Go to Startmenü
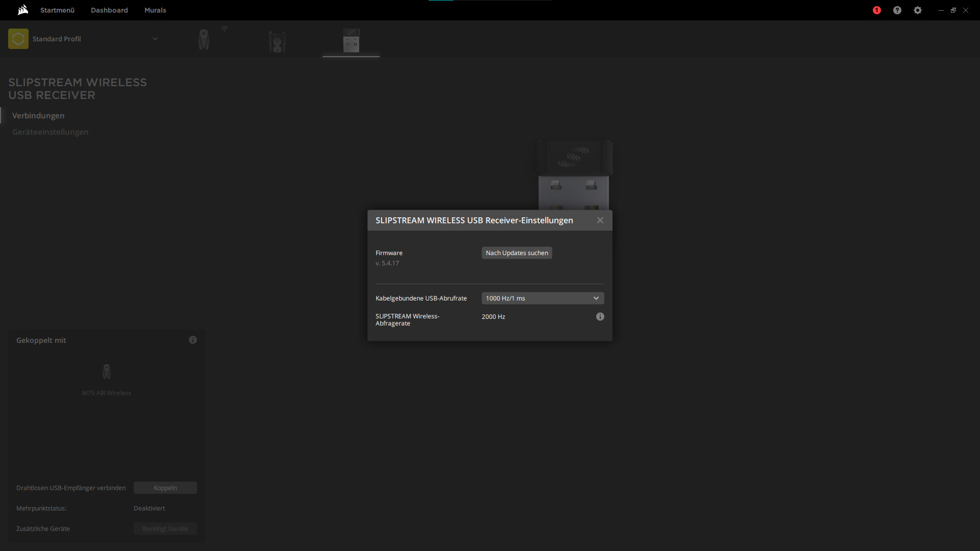 [57, 10]
